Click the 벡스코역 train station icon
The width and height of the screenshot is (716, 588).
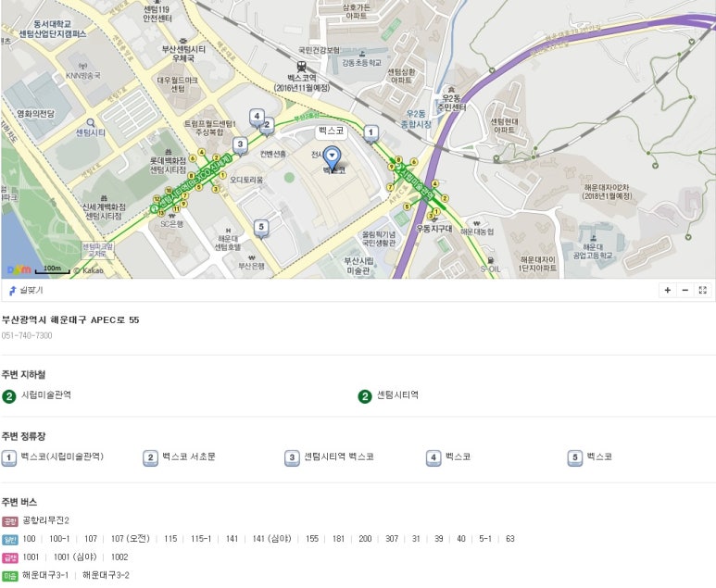(301, 66)
